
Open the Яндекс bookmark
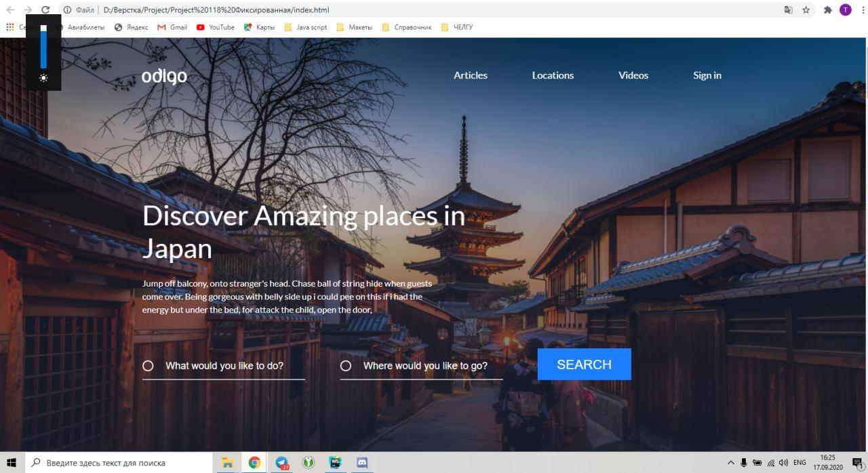click(x=132, y=27)
